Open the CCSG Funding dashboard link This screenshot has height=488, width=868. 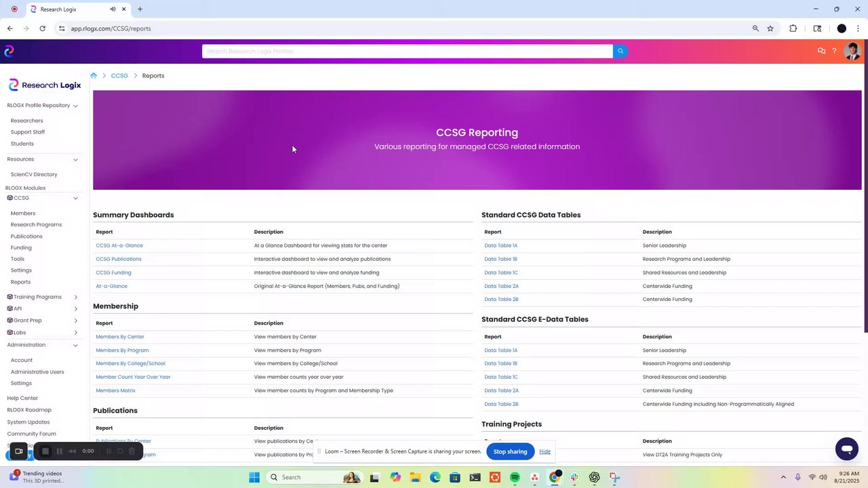(113, 272)
